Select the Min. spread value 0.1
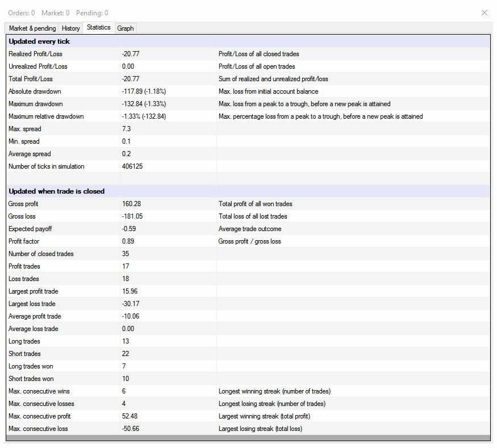497x448 pixels. [126, 141]
